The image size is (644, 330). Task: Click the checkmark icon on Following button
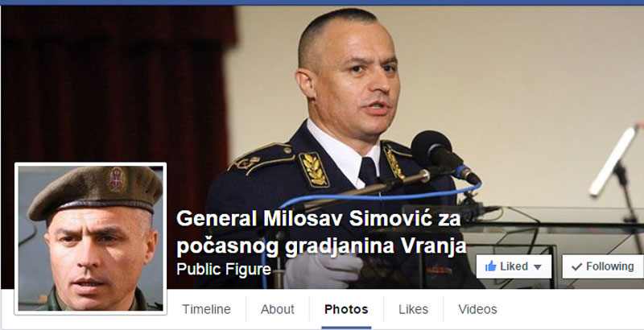(x=576, y=266)
